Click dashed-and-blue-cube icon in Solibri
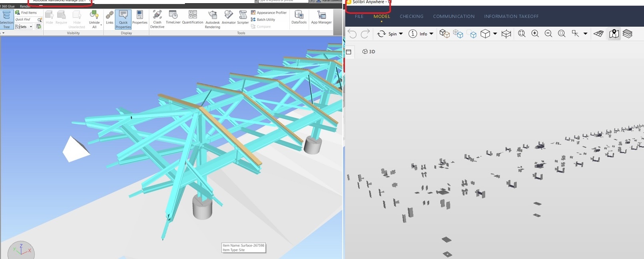 [472, 34]
